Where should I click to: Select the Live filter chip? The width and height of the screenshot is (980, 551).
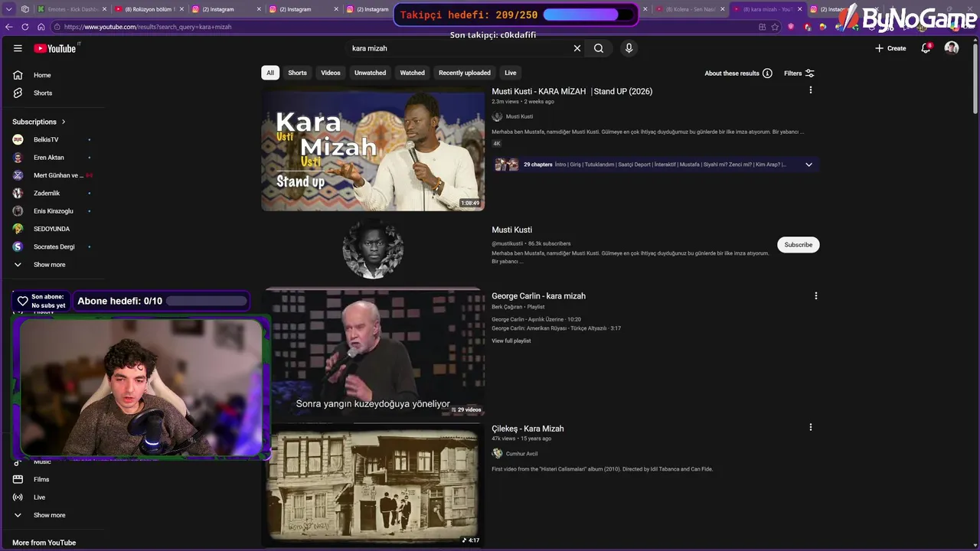tap(511, 73)
